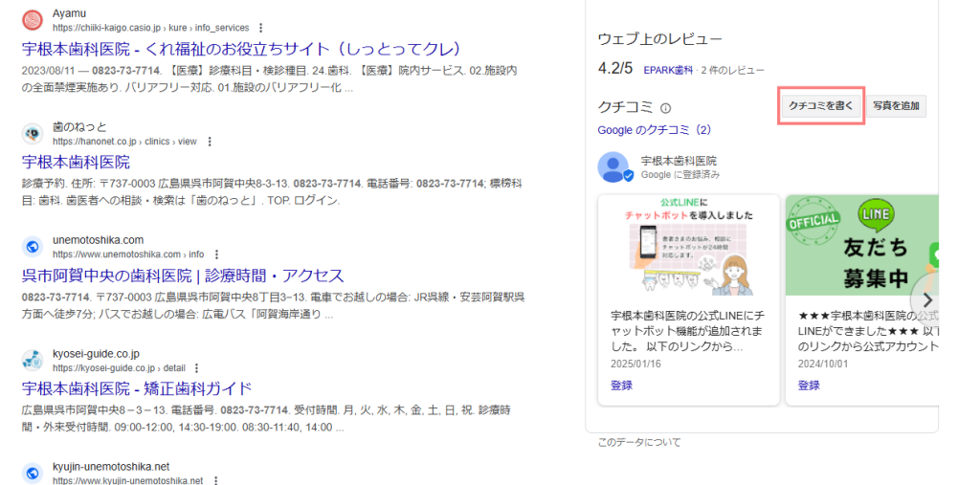Click the kyosei-guide.co.jp favicon
This screenshot has height=485, width=980.
click(33, 361)
